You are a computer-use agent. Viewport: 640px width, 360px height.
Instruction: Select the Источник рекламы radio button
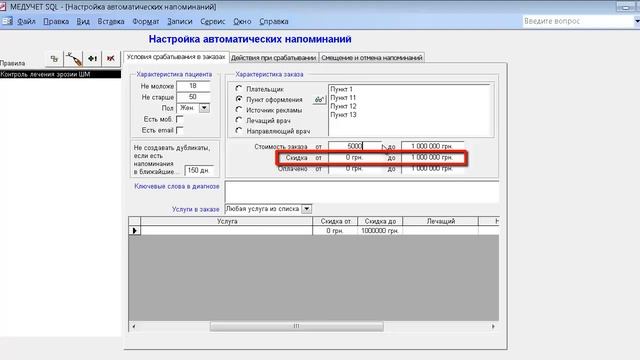[239, 110]
